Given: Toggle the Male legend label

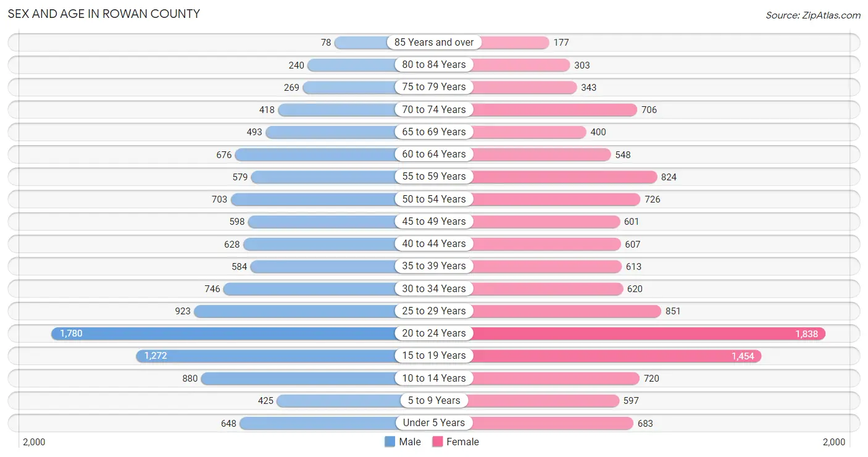Looking at the screenshot, I should 410,442.
